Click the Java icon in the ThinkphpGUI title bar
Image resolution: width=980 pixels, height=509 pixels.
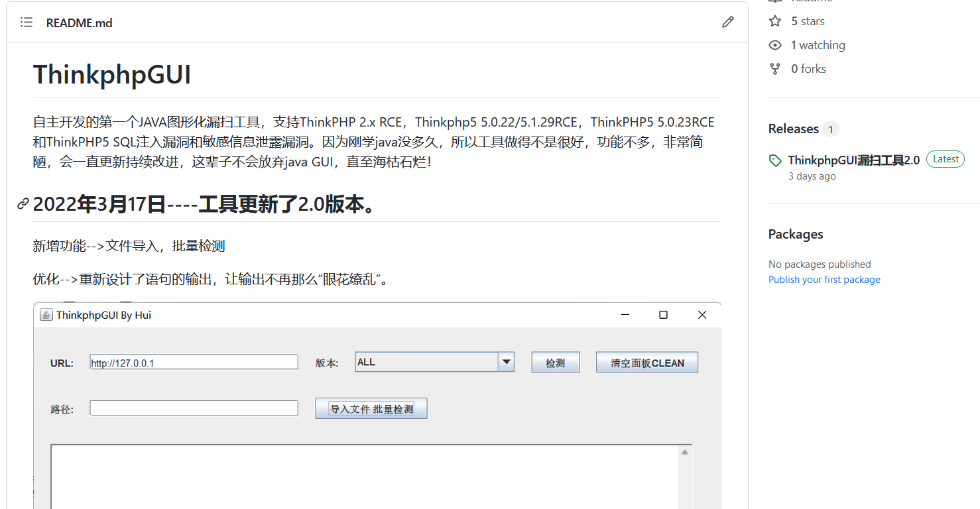click(46, 315)
